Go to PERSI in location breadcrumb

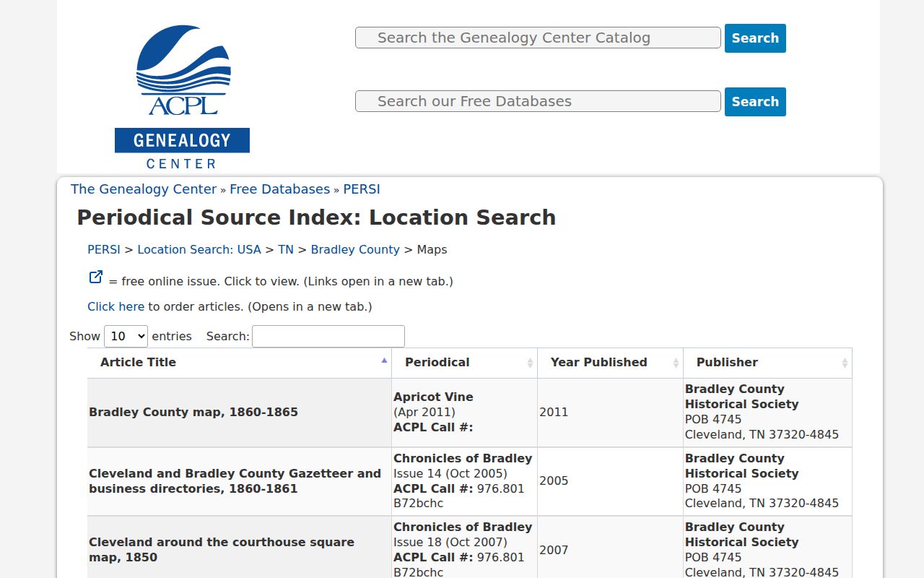pyautogui.click(x=104, y=249)
